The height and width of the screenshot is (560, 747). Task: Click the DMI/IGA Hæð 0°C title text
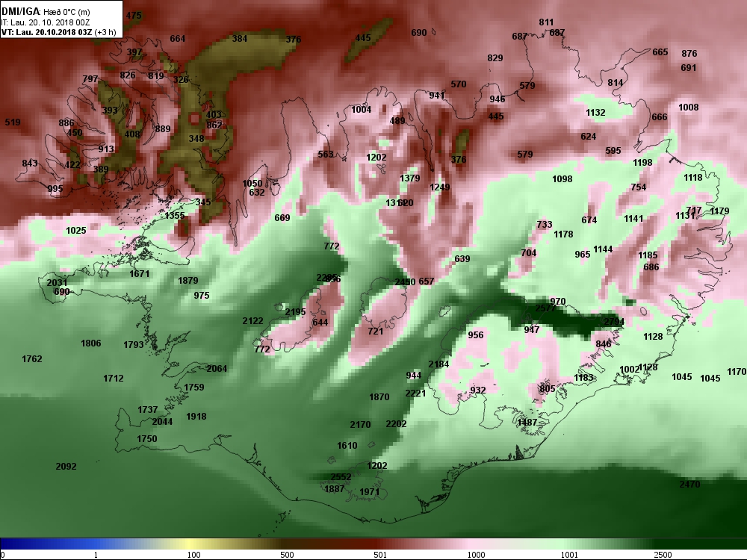[x=46, y=12]
